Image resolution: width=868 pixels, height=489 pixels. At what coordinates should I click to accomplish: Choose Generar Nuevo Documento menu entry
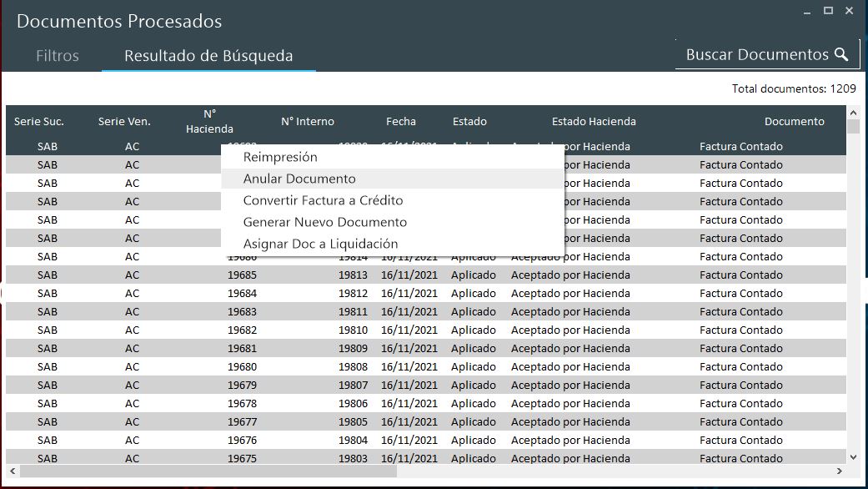(x=324, y=222)
